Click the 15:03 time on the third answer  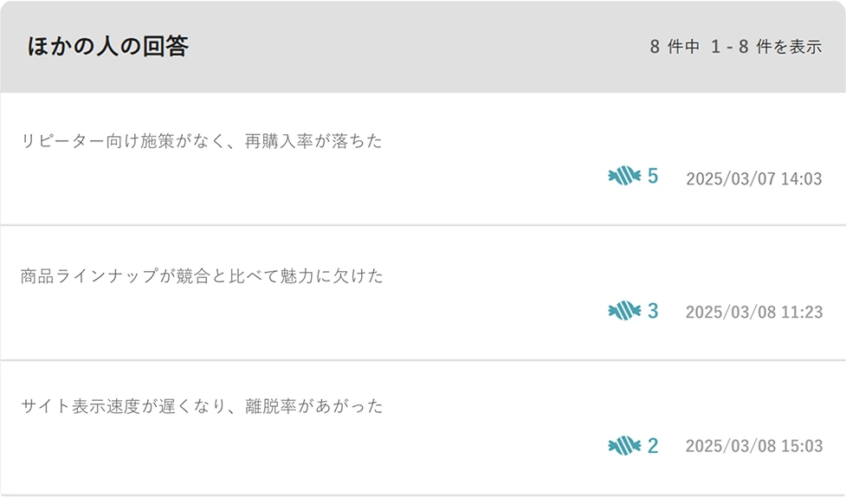coord(802,446)
